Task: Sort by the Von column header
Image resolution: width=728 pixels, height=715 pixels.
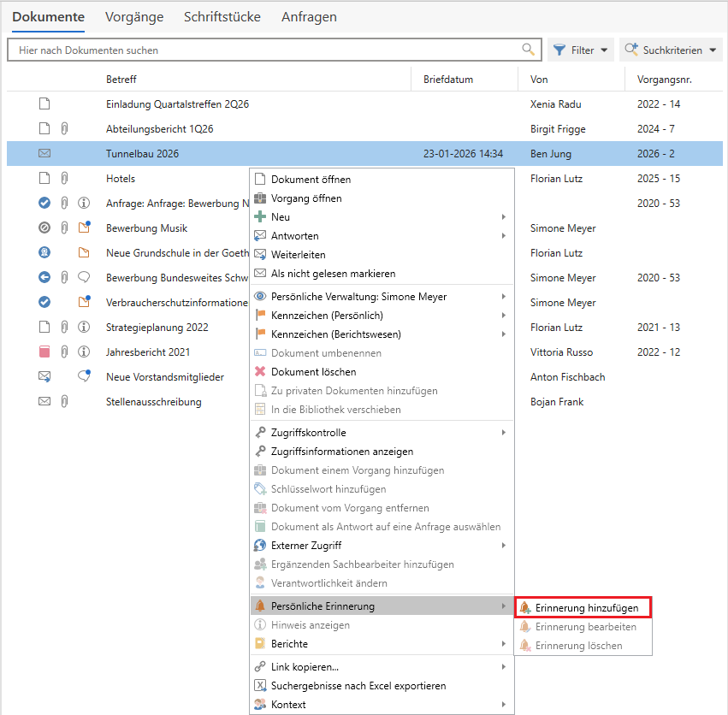Action: point(539,80)
